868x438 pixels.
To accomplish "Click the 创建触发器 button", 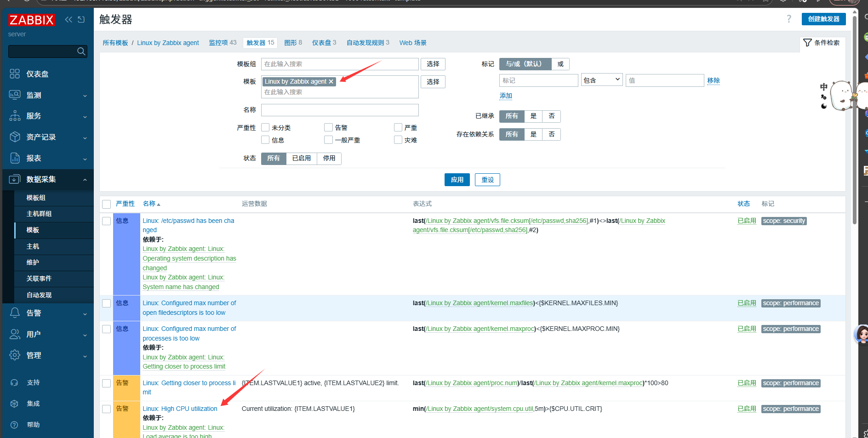I will coord(824,19).
